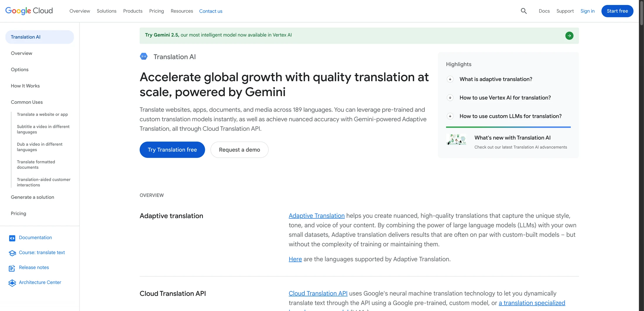Click What's new with Translation AI thumbnail
Screen dimensions: 644x311
tap(456, 140)
